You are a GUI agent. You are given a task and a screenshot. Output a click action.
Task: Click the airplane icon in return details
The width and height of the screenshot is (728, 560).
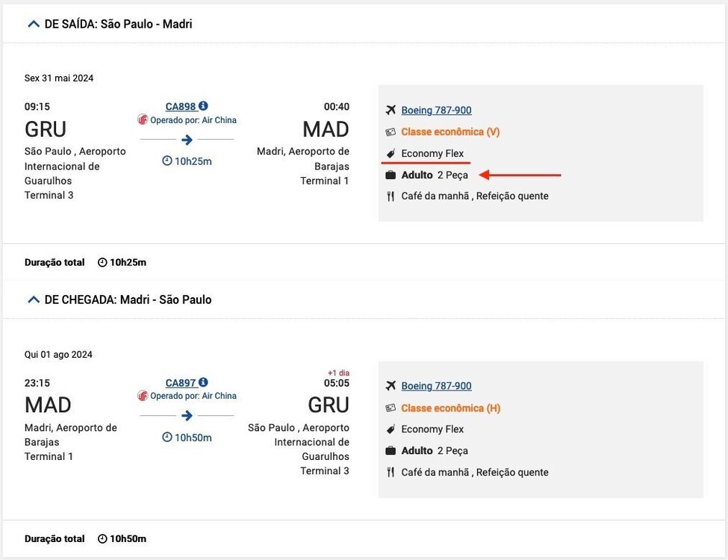[x=390, y=386]
